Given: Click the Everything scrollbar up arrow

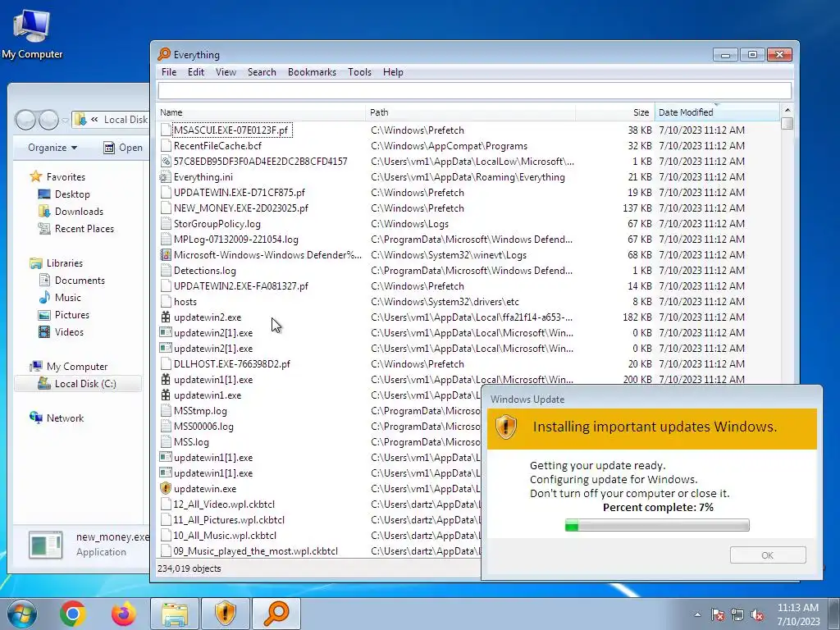Looking at the screenshot, I should pos(787,110).
